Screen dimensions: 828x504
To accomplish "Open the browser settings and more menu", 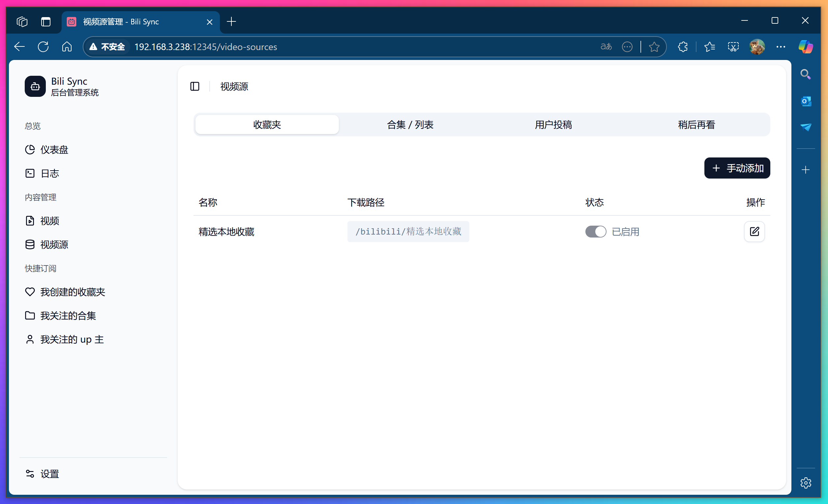I will pos(781,47).
